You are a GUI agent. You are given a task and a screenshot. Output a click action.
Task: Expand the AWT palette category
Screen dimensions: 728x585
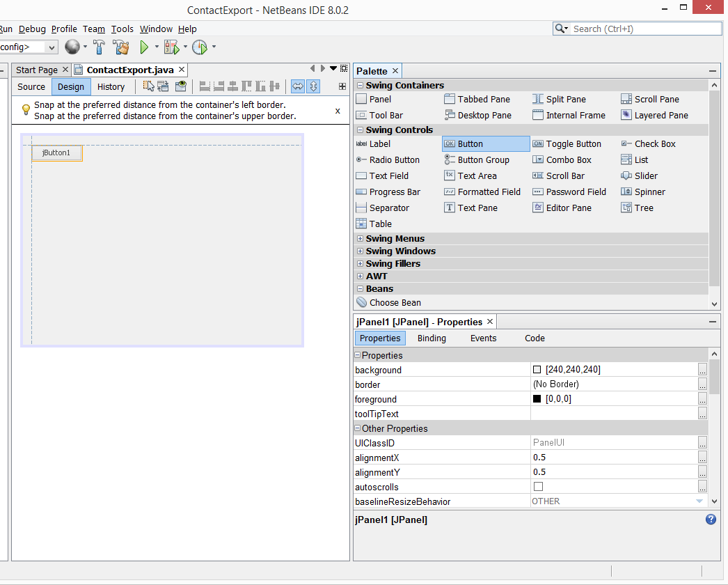(x=360, y=276)
